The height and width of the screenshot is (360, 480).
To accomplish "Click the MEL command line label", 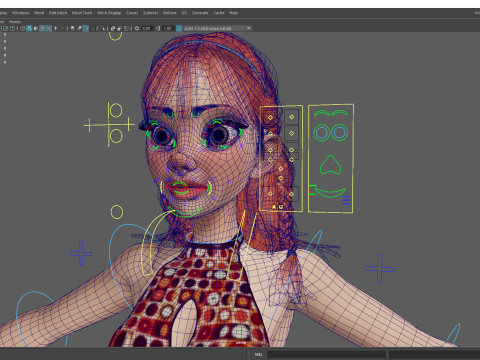I will (x=258, y=354).
